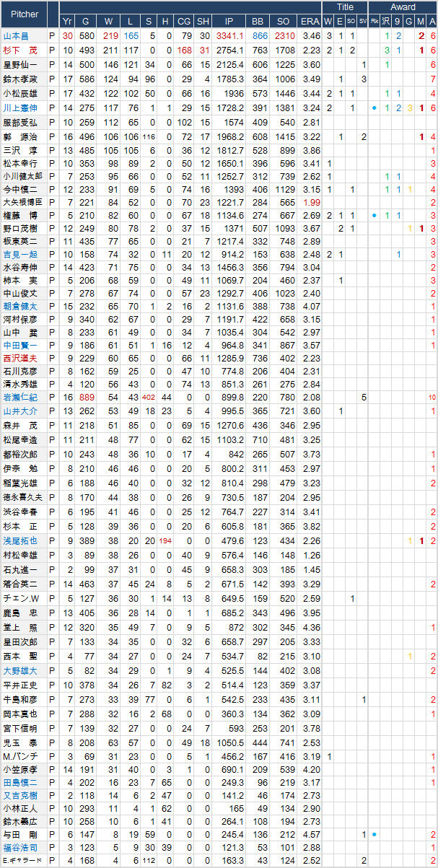Click the CG column header

(183, 21)
